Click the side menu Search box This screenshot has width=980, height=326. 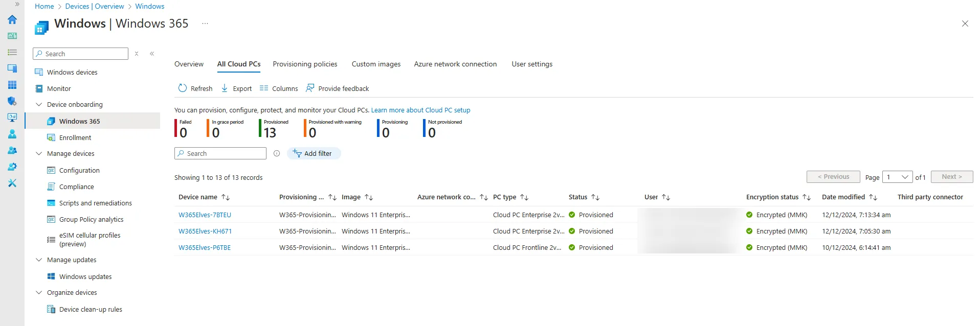tap(80, 54)
